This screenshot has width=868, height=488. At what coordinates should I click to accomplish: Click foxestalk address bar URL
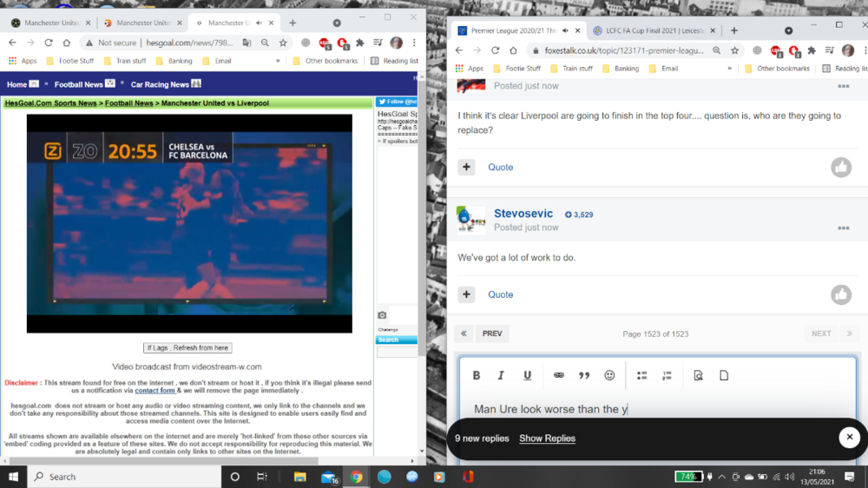[x=624, y=50]
